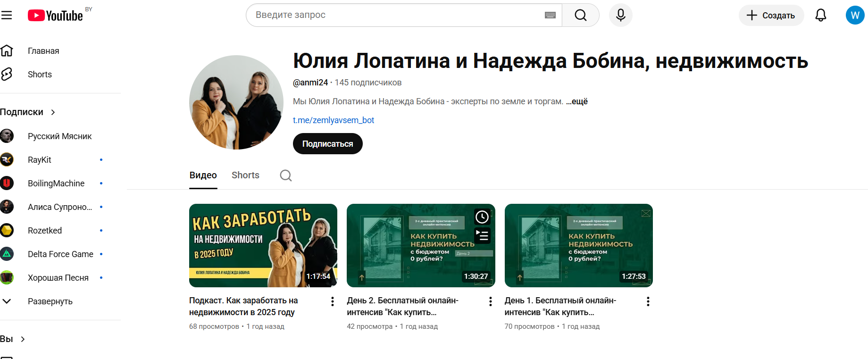Switch to the channel Shorts tab
868x359 pixels.
[x=245, y=175]
